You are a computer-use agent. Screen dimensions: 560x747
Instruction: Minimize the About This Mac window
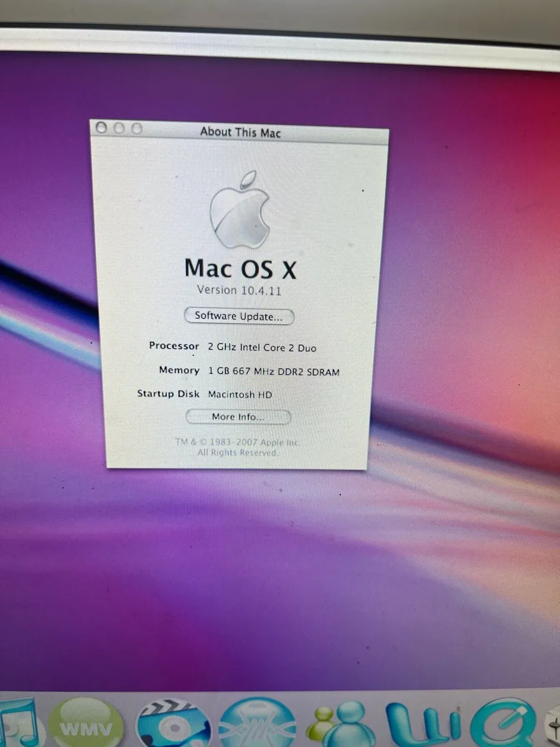click(119, 128)
